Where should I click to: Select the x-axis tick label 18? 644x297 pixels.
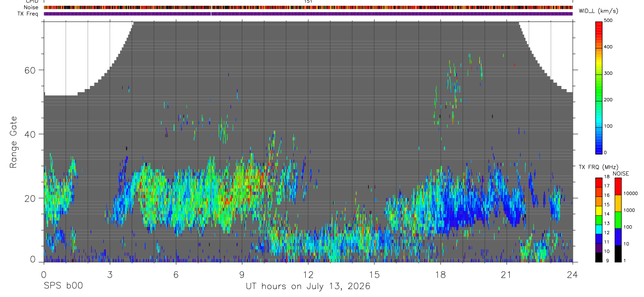440,274
